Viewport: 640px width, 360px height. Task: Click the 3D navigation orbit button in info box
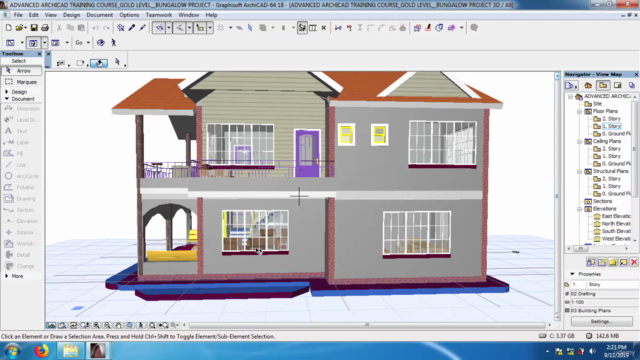[x=99, y=63]
